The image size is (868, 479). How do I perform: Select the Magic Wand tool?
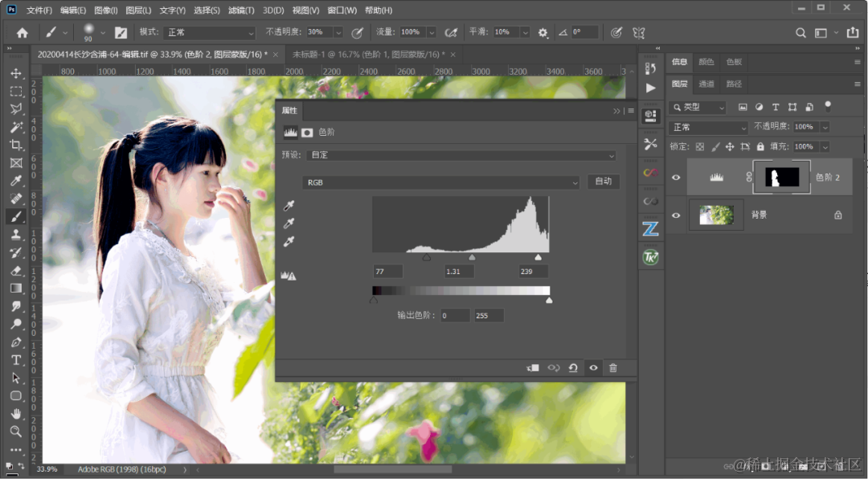(16, 127)
